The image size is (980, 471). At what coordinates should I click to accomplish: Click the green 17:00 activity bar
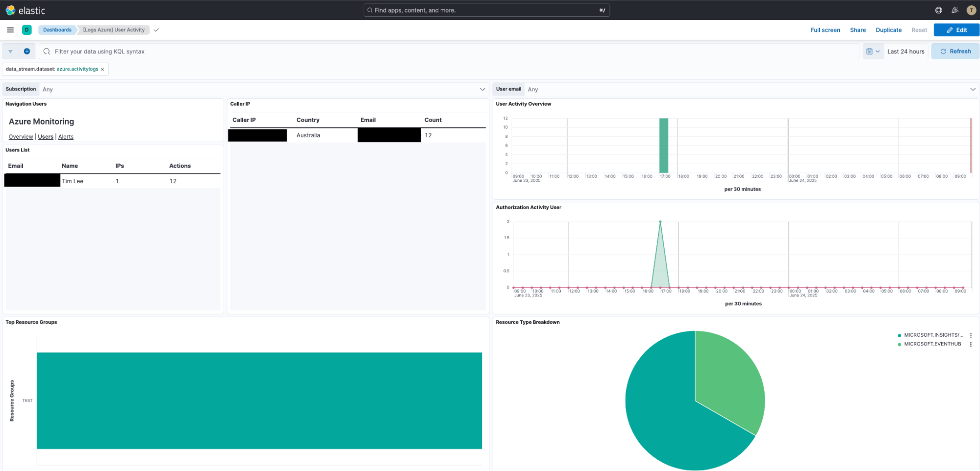point(664,146)
